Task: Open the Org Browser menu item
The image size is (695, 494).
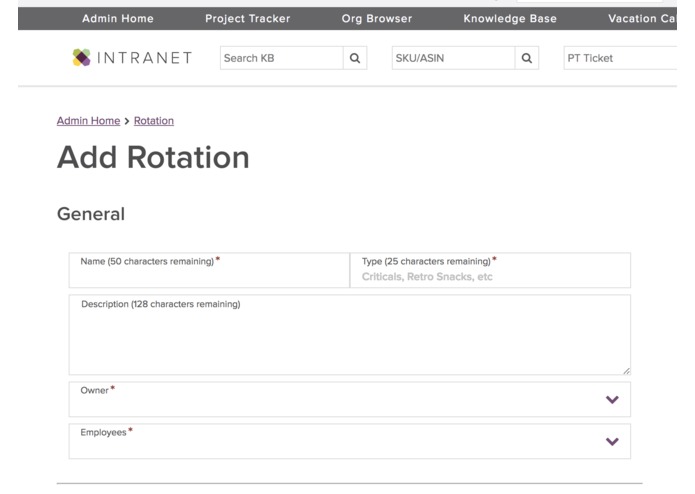Action: coord(377,19)
